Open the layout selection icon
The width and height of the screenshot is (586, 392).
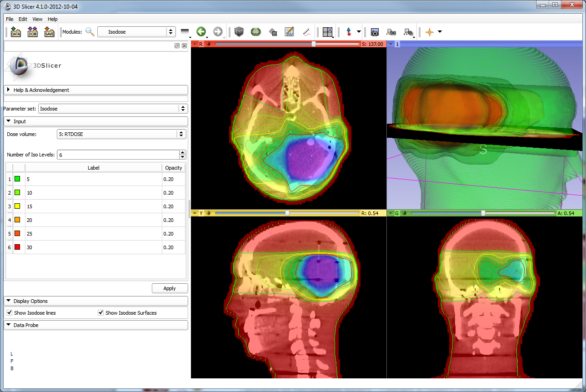[x=327, y=32]
